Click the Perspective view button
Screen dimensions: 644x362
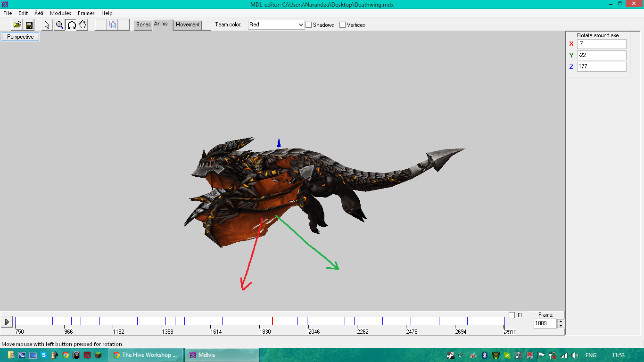pyautogui.click(x=20, y=37)
